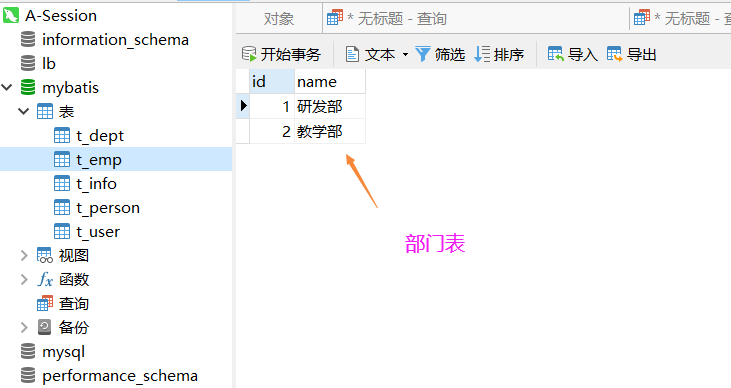Click the lb database icon
The height and width of the screenshot is (388, 731).
coord(28,63)
